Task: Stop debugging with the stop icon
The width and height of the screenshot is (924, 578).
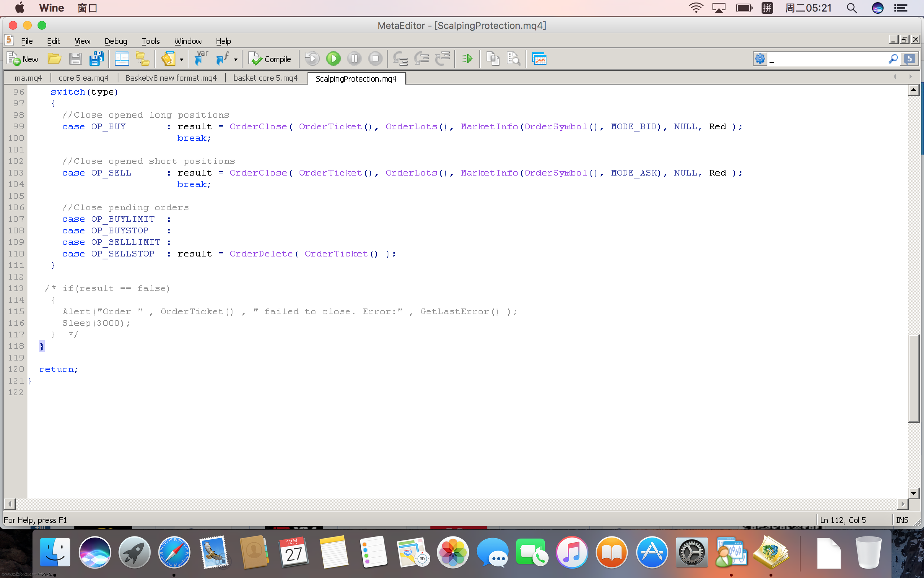Action: coord(375,59)
